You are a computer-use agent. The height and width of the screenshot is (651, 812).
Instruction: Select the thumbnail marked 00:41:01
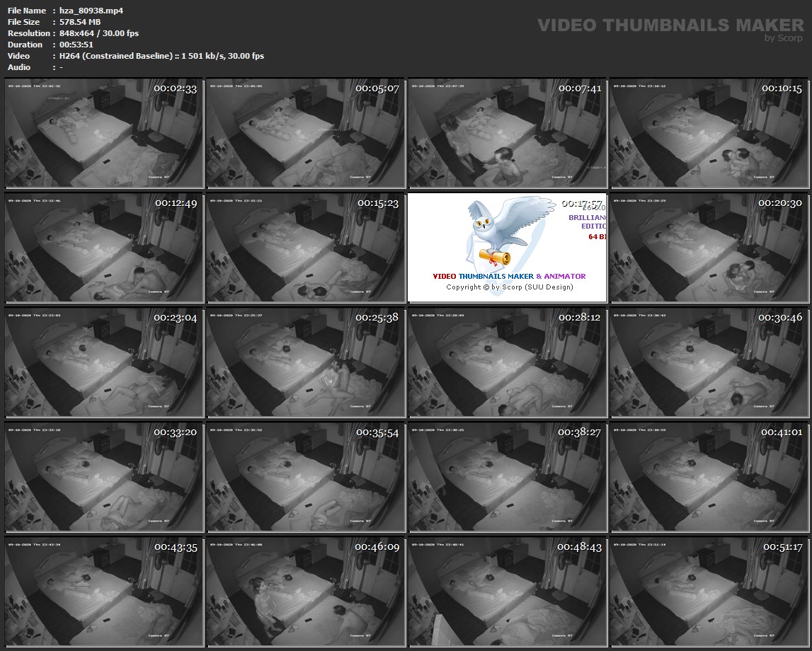[x=709, y=477]
